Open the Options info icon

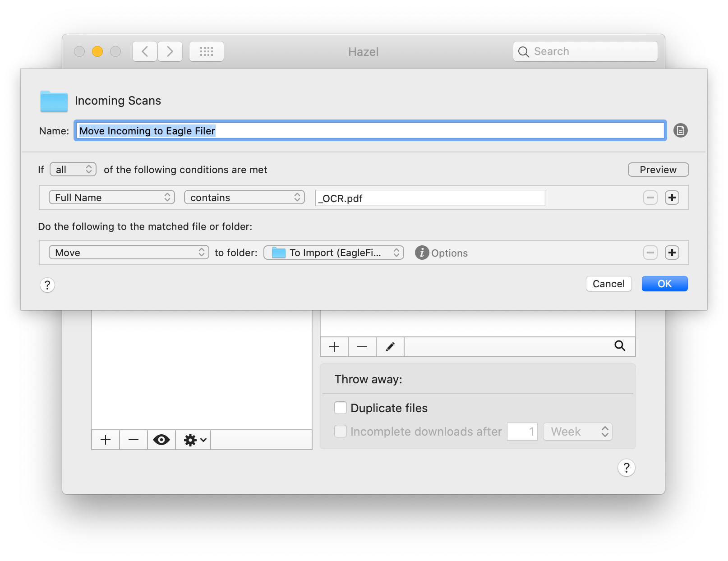pyautogui.click(x=422, y=253)
